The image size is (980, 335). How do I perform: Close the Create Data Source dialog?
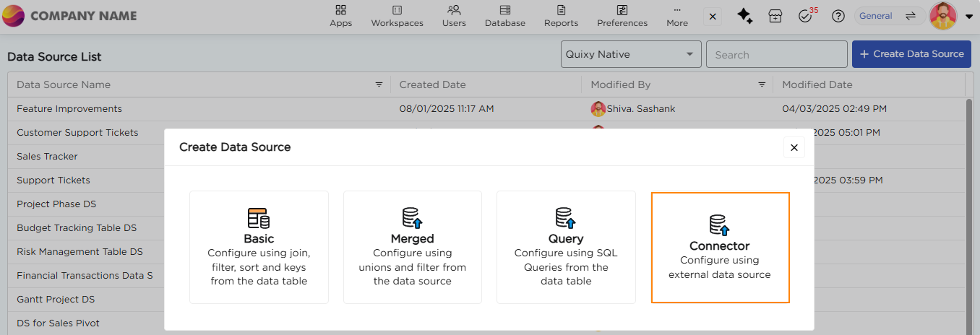[794, 147]
